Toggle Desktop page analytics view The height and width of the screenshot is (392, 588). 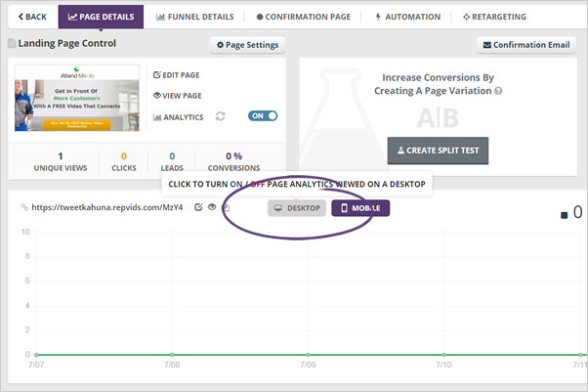click(297, 208)
